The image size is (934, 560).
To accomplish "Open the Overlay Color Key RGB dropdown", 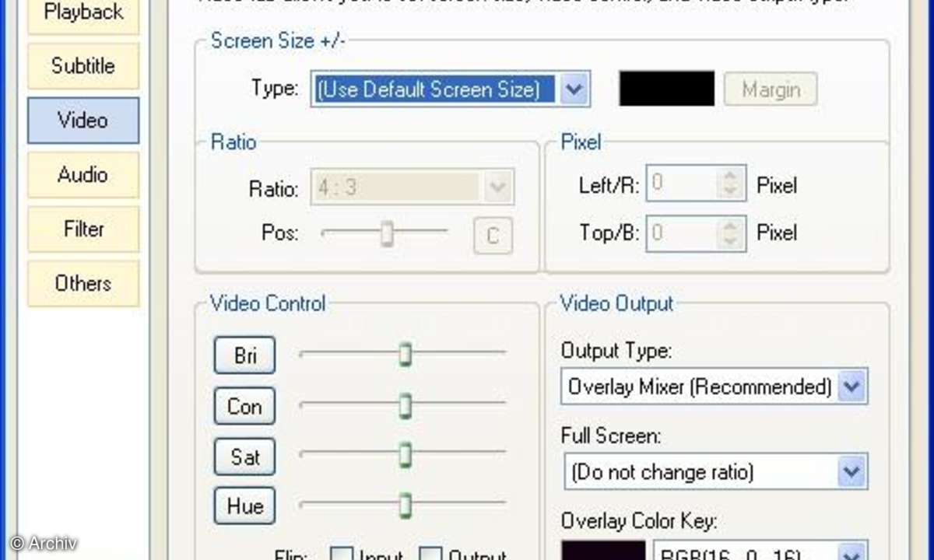I will coord(760,549).
